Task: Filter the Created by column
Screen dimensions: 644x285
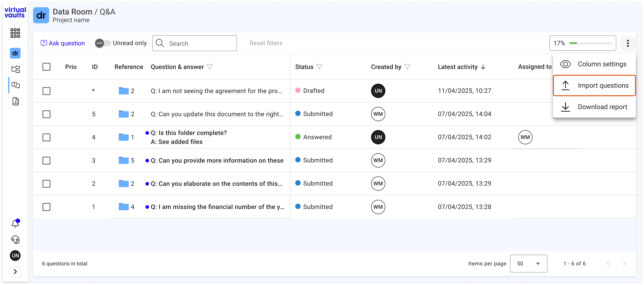Action: [407, 67]
